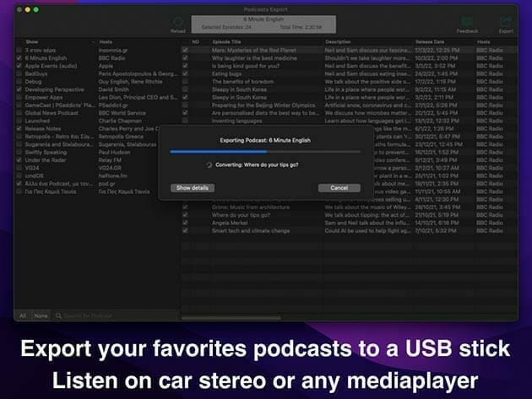Image resolution: width=532 pixels, height=399 pixels.
Task: Toggle checkbox for Mars: Mysteries of the Red Planet
Action: point(185,50)
